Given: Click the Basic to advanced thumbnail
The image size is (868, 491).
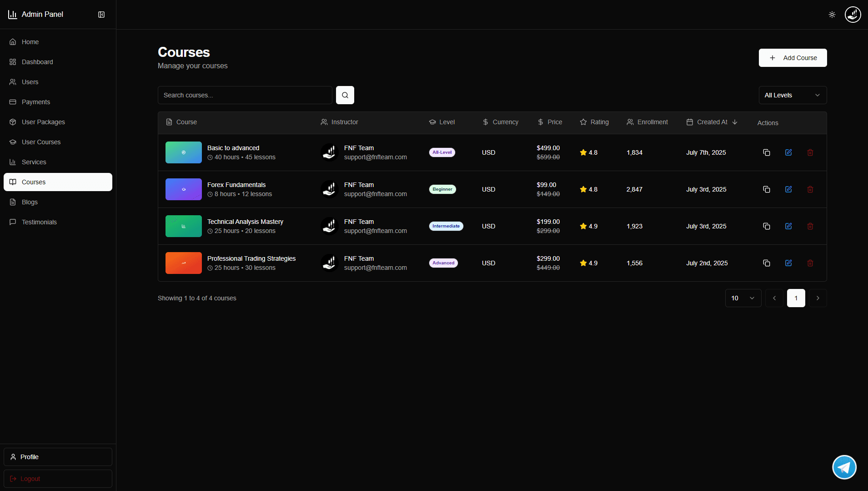Looking at the screenshot, I should point(184,152).
